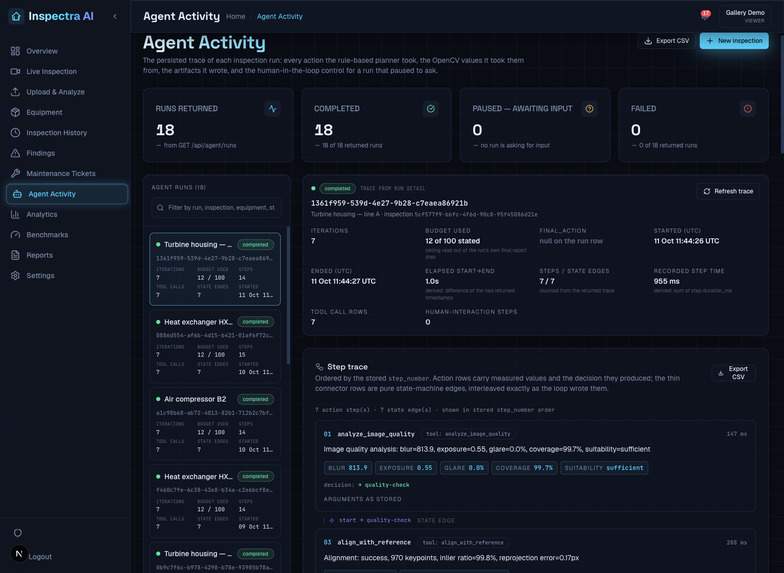Click the Benchmarks gauge icon
Viewport: 784px width, 573px height.
(x=16, y=235)
